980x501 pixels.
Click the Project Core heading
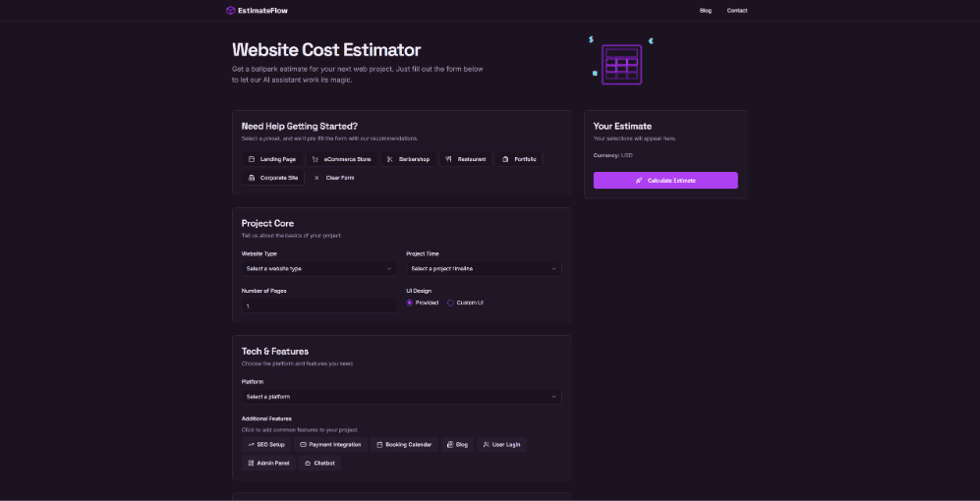coord(267,223)
